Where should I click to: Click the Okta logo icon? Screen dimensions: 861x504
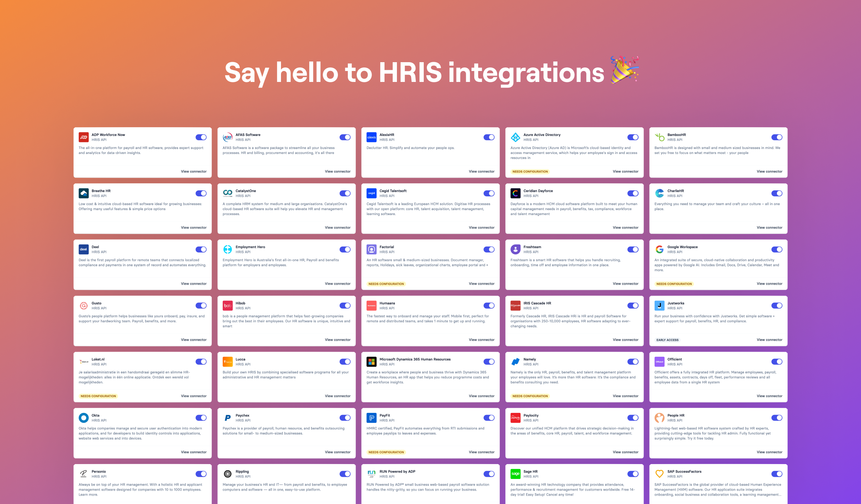tap(84, 418)
